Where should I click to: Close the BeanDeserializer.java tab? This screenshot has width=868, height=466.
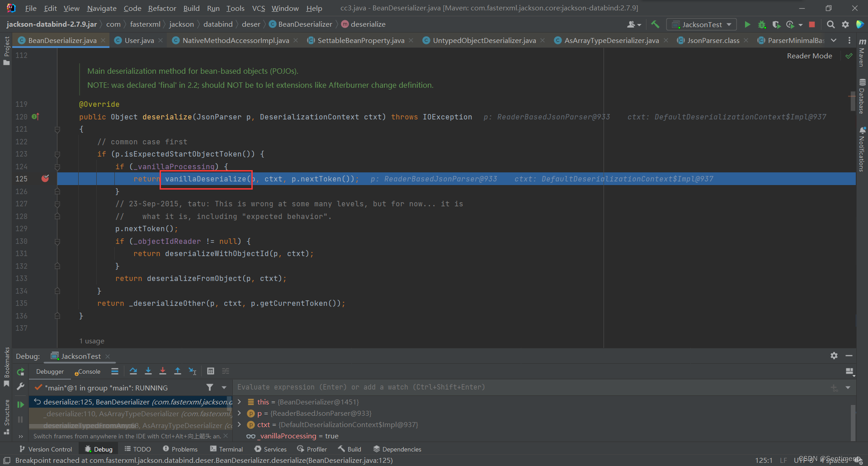[x=103, y=40]
